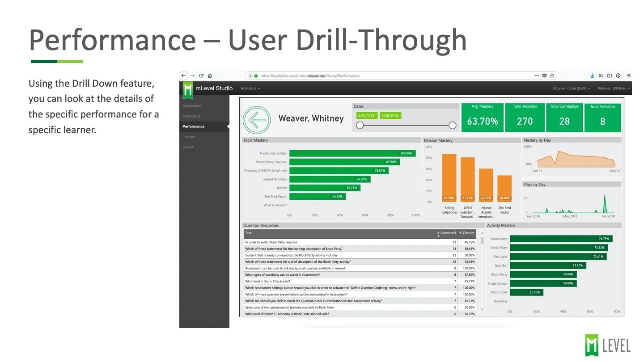
Task: Toggle the browser sidebar icon
Action: tap(610, 76)
